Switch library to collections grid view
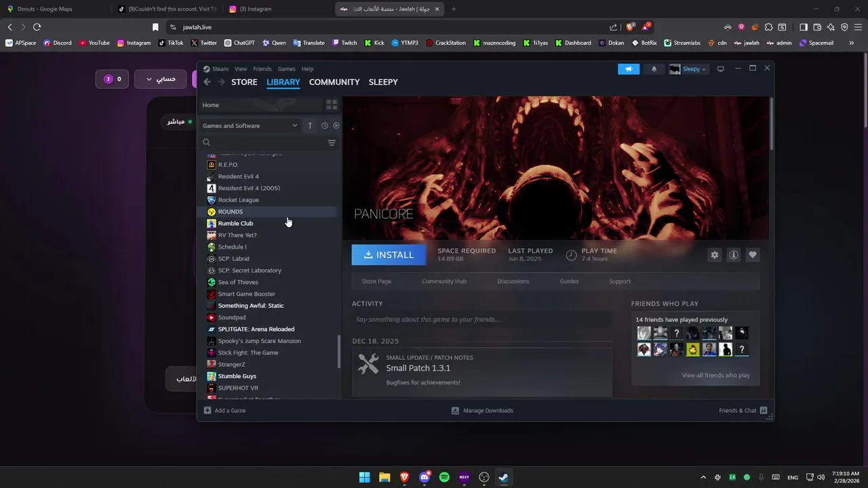The width and height of the screenshot is (868, 488). (x=332, y=105)
